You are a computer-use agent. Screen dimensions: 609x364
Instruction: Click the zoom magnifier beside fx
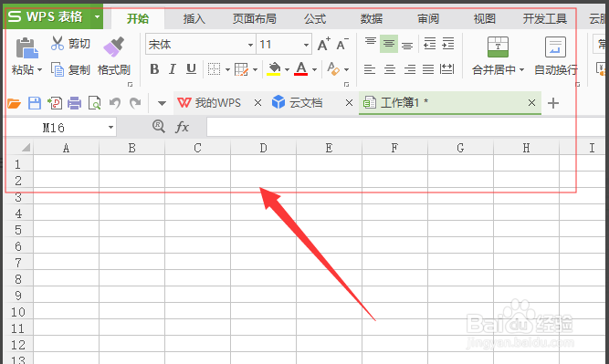coord(159,126)
